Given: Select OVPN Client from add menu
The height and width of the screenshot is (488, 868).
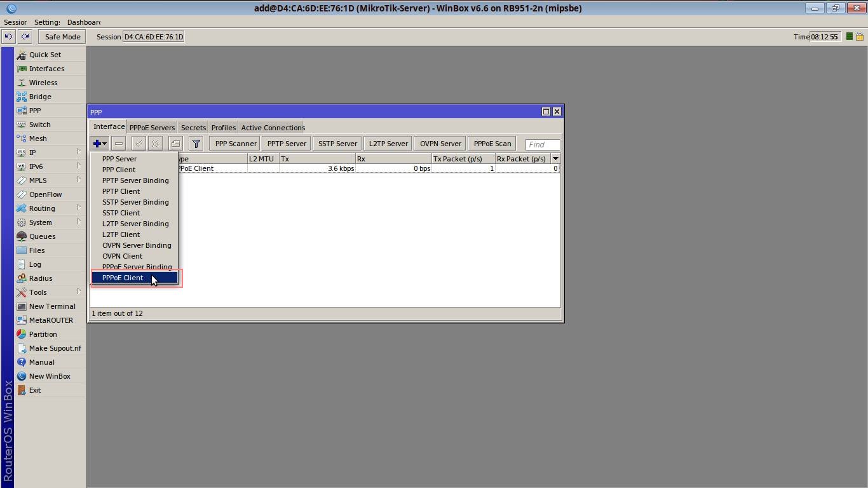Looking at the screenshot, I should (x=135, y=256).
